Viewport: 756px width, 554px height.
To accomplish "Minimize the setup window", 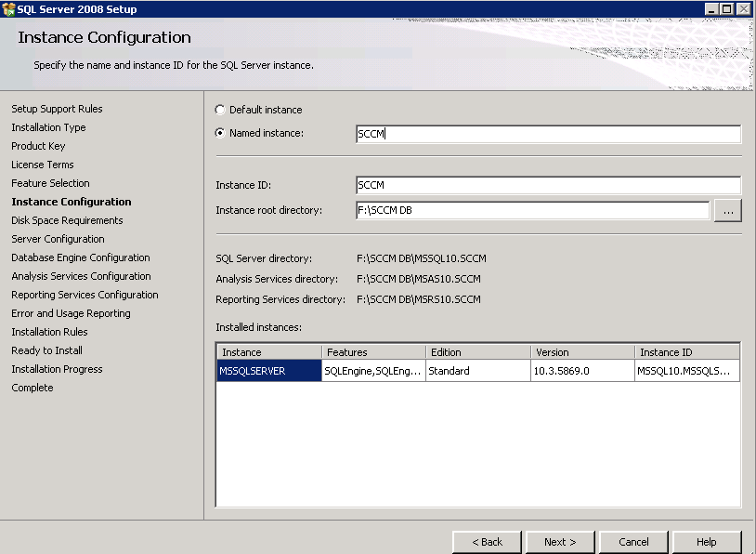I will (x=712, y=9).
